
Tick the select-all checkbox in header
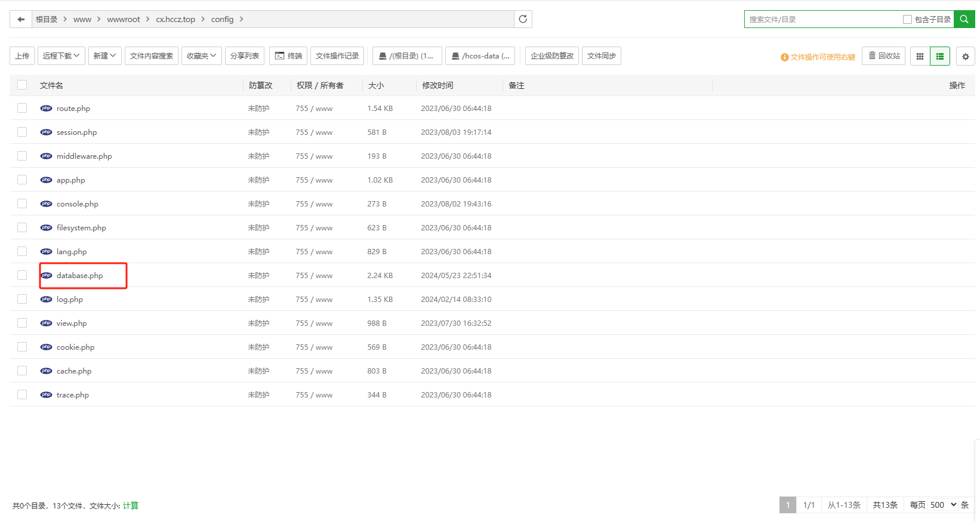point(22,85)
